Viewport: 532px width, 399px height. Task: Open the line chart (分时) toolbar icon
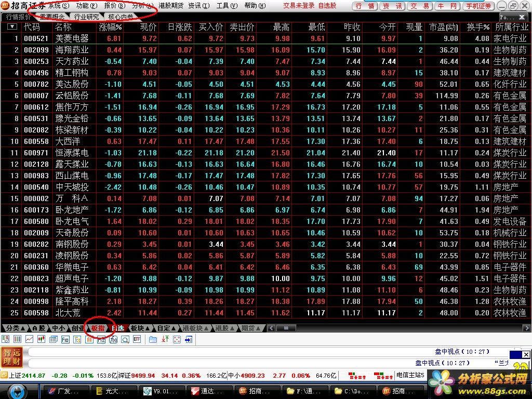(29, 339)
